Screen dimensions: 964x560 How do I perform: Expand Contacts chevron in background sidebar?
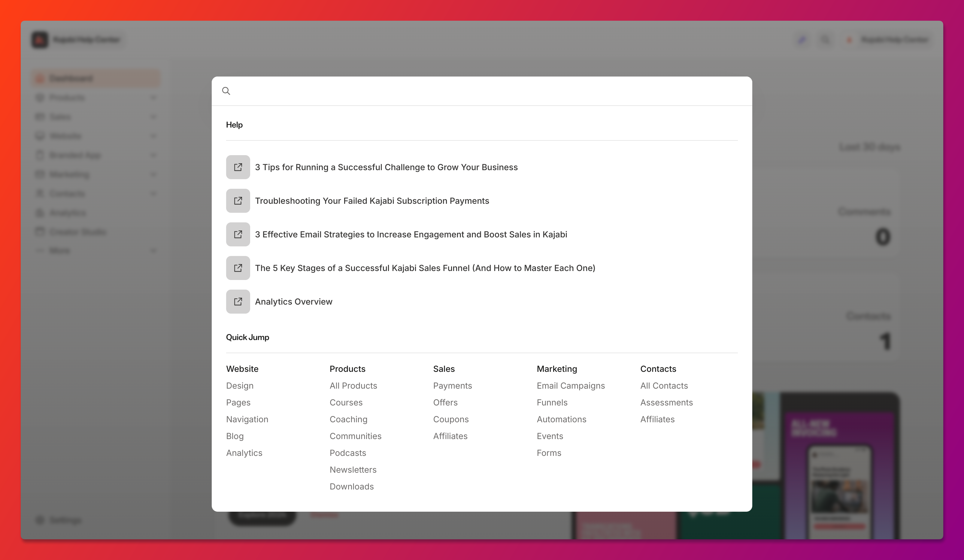coord(153,194)
